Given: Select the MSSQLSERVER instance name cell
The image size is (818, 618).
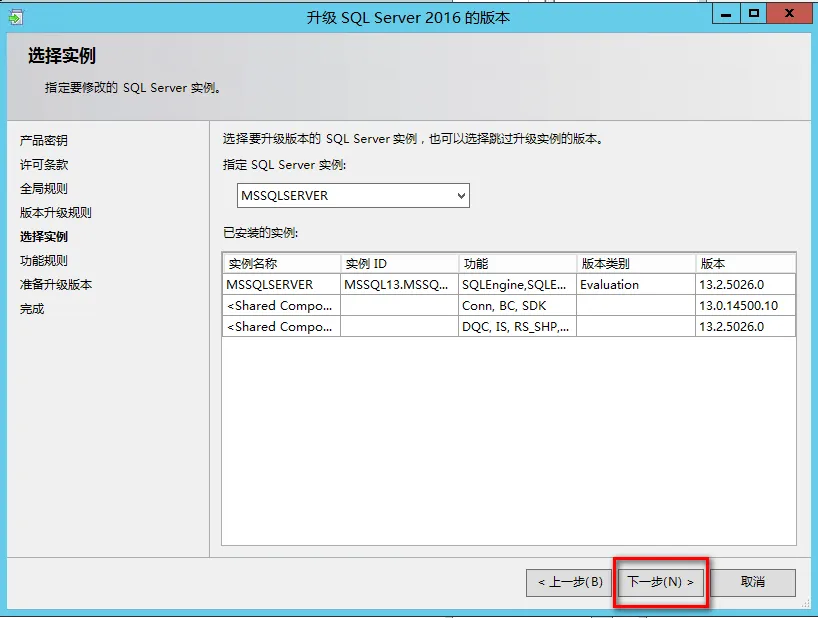Looking at the screenshot, I should [282, 284].
